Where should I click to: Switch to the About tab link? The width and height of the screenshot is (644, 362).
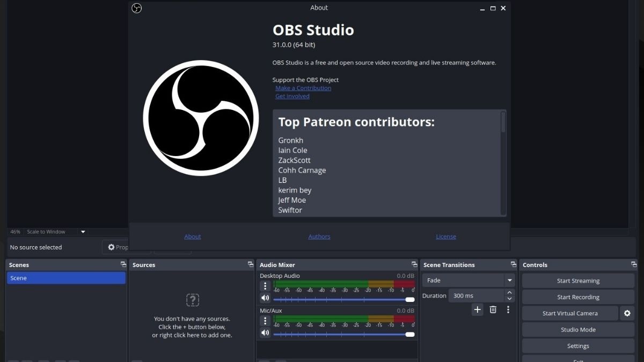tap(193, 237)
